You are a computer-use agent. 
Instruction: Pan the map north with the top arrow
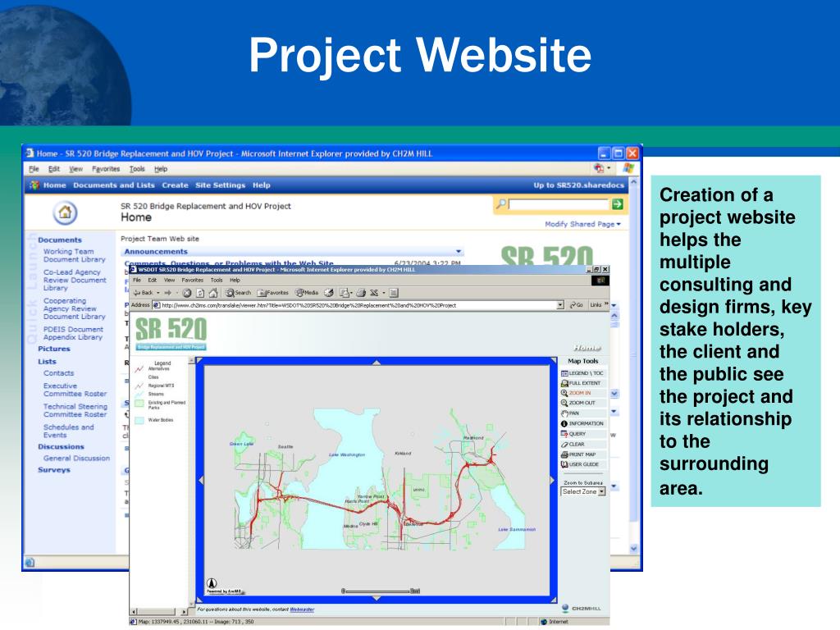[x=377, y=363]
